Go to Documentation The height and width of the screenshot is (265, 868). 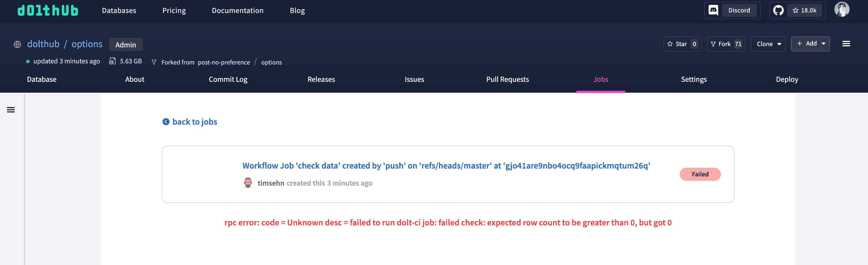point(238,11)
